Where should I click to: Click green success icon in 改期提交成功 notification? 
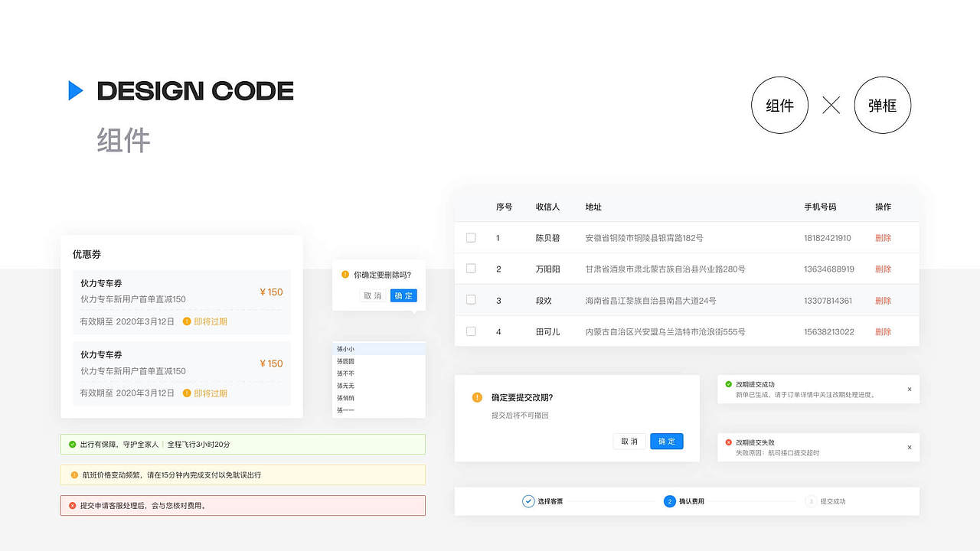pyautogui.click(x=728, y=384)
